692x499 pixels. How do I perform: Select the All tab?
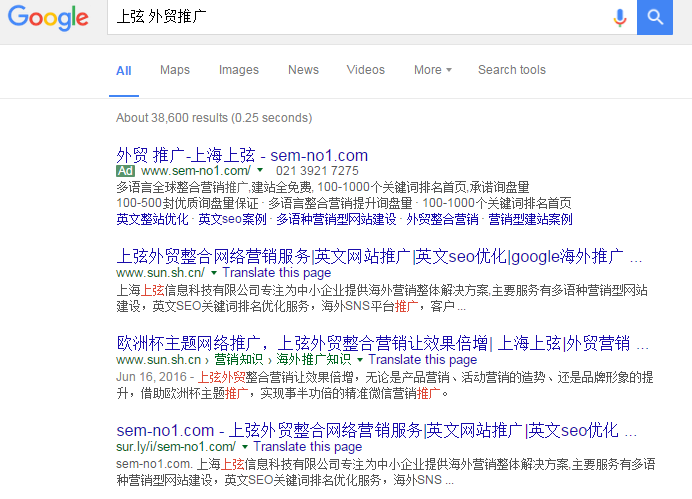(124, 71)
